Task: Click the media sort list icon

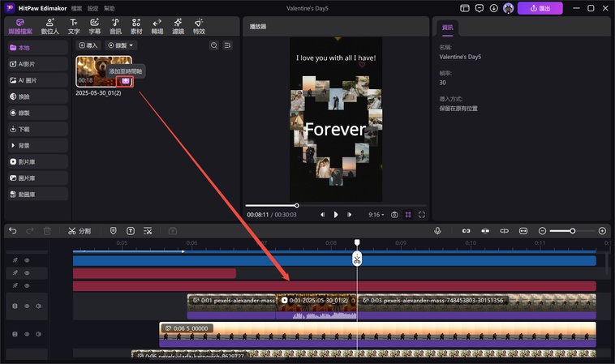Action: pos(227,45)
